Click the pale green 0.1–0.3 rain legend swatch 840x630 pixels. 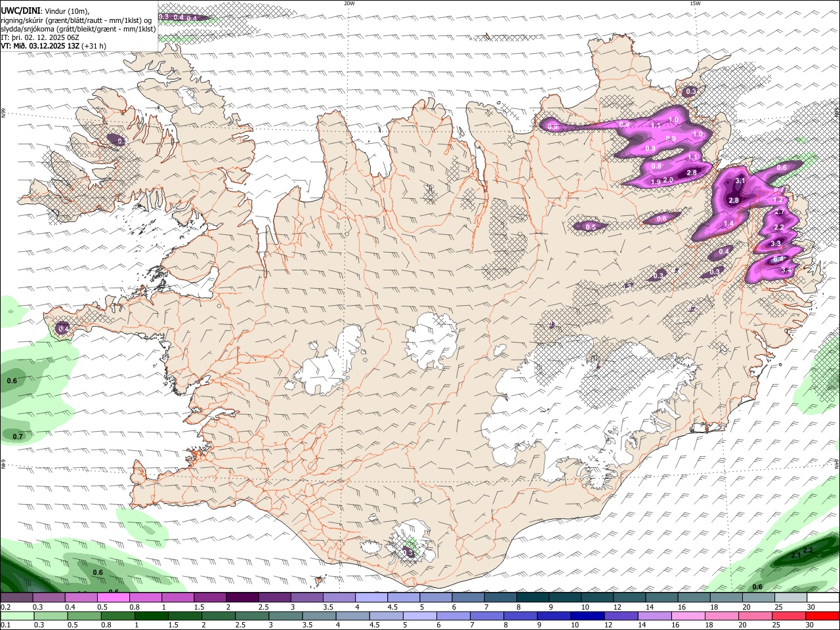click(16, 616)
